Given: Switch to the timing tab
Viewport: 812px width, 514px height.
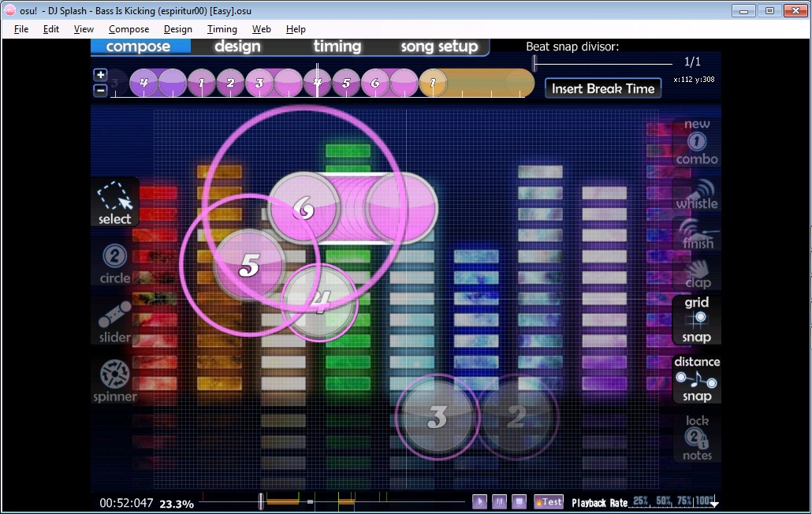Looking at the screenshot, I should pos(337,46).
